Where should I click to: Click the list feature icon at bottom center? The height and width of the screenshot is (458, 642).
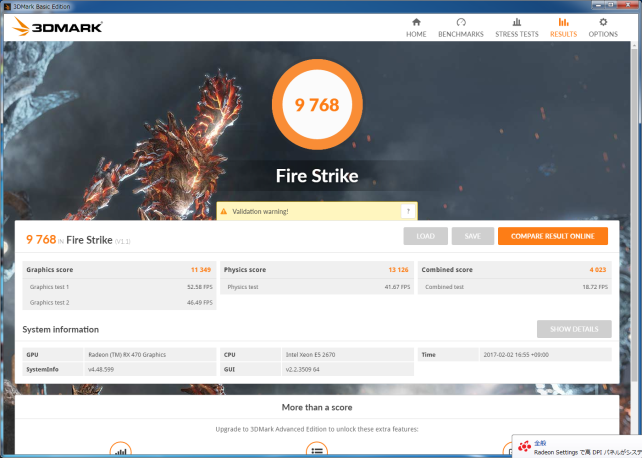[317, 450]
